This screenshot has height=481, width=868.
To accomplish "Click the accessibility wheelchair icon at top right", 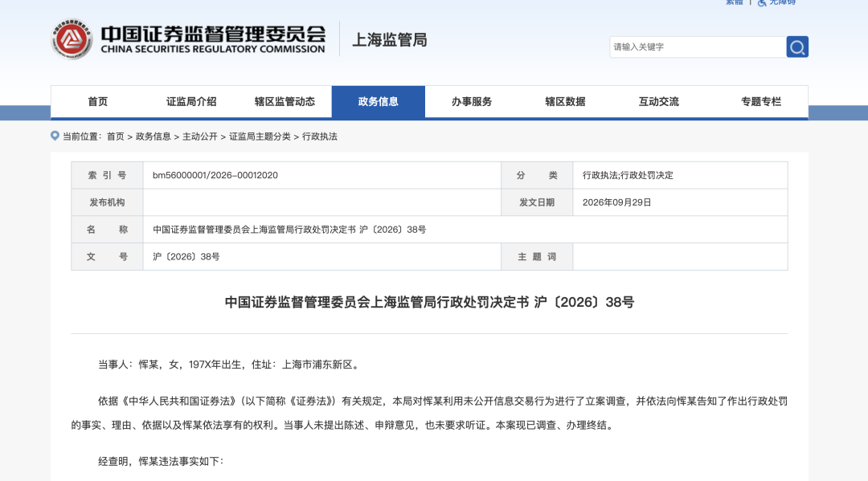I will point(762,2).
